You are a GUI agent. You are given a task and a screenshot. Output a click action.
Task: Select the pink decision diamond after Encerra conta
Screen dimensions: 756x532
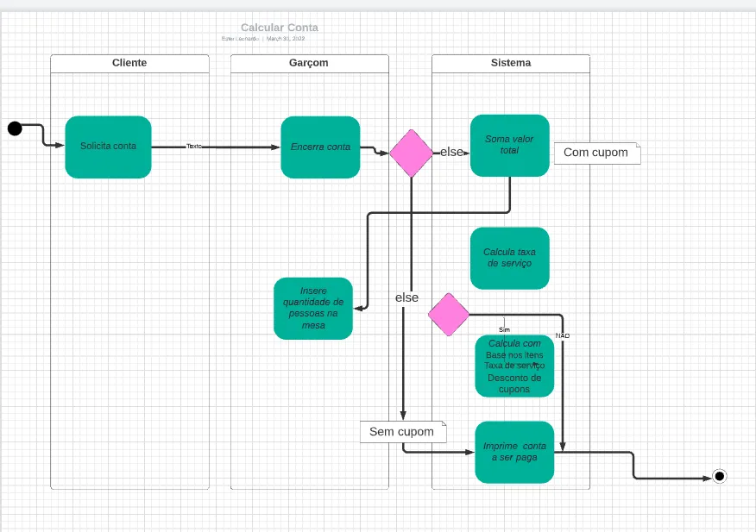coord(411,153)
